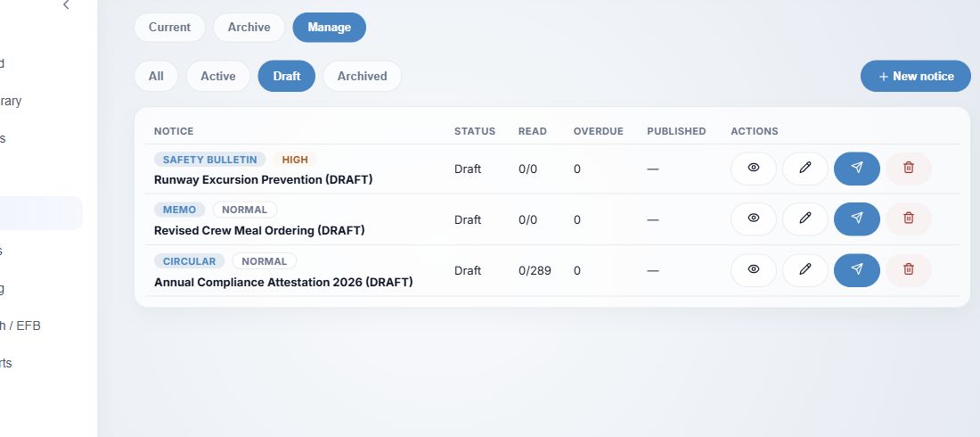
Task: Preview the Runway Excursion Prevention draft
Action: point(753,169)
